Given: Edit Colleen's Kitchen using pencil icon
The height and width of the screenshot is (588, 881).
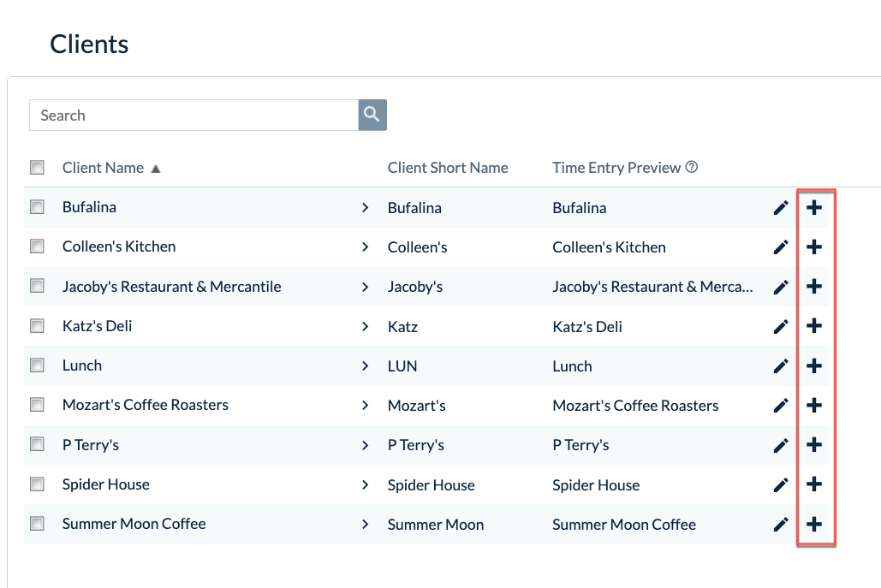Looking at the screenshot, I should pyautogui.click(x=781, y=247).
